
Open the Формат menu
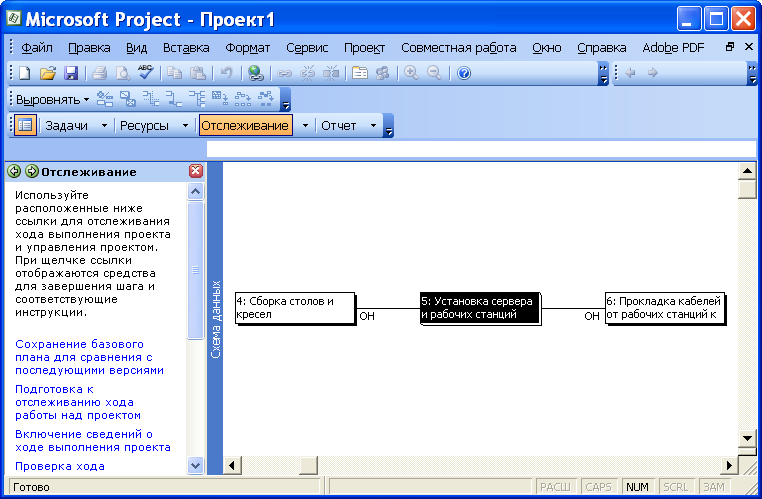click(248, 48)
